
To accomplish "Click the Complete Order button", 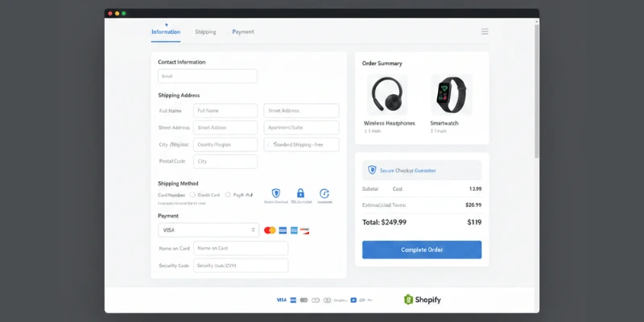I will pos(422,250).
